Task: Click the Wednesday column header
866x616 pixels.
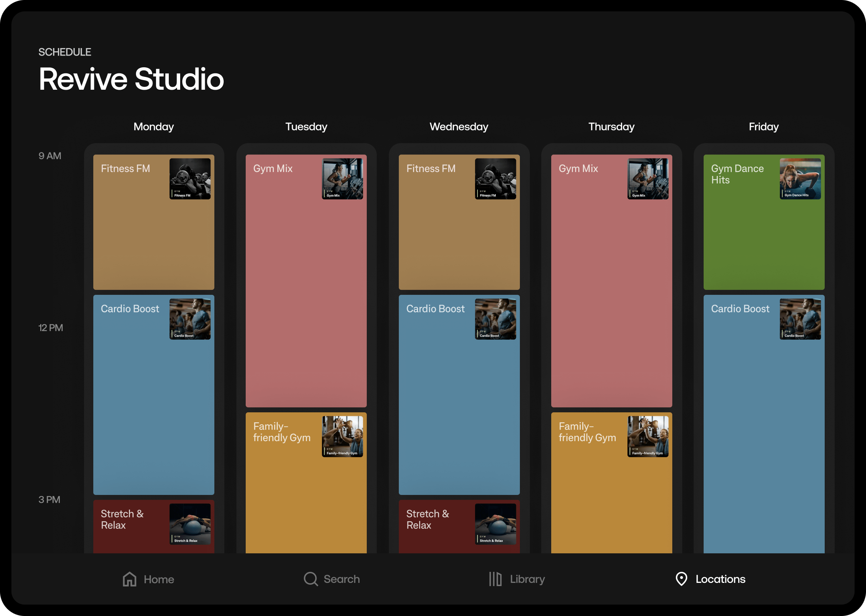Action: point(459,127)
